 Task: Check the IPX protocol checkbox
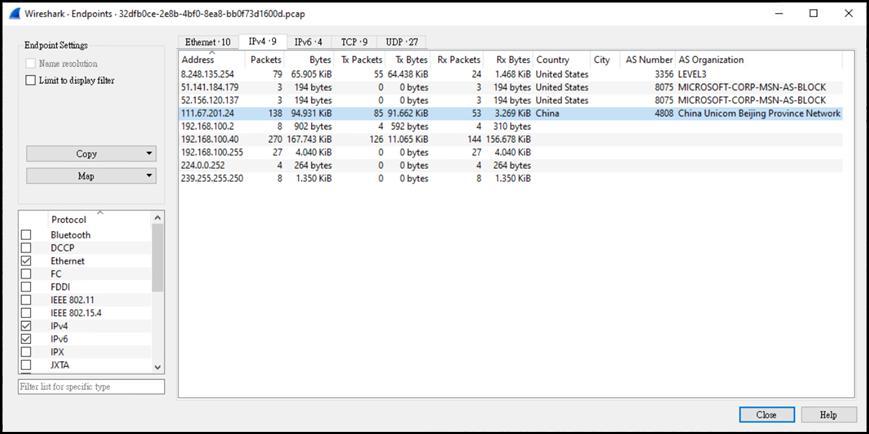[26, 352]
